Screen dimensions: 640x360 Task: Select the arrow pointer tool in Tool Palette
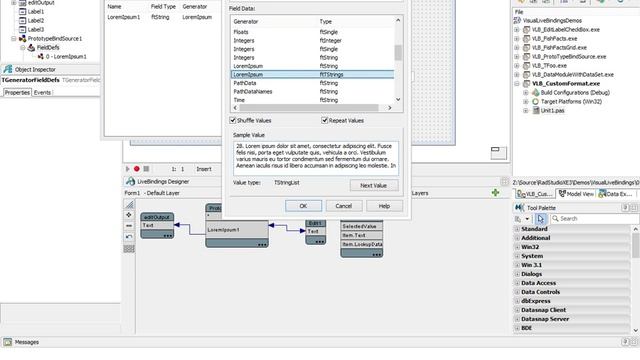540,219
